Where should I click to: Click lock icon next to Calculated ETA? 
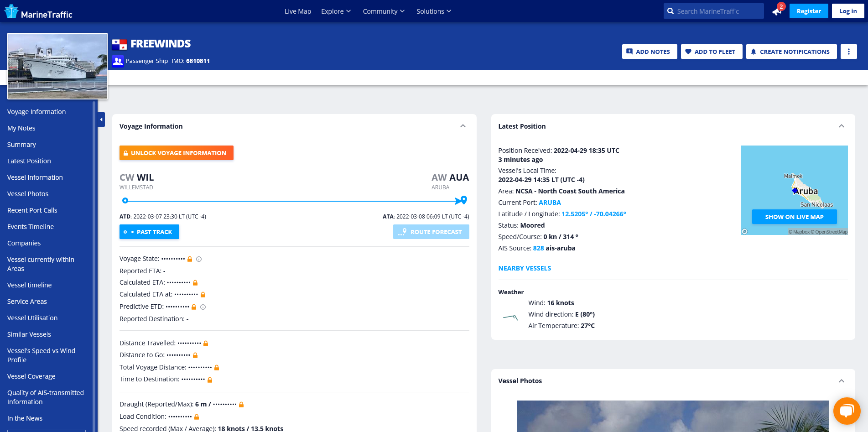tap(195, 283)
